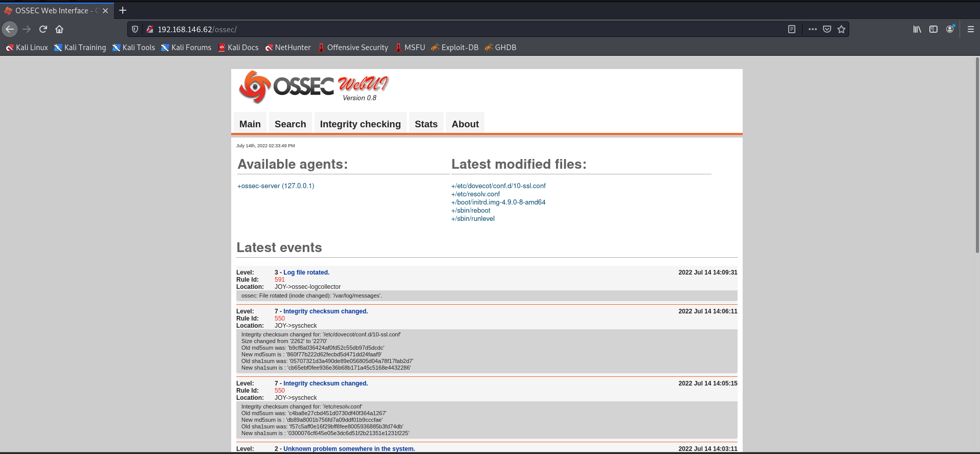Open Kali Forums bookmark
The height and width of the screenshot is (454, 980).
(186, 48)
